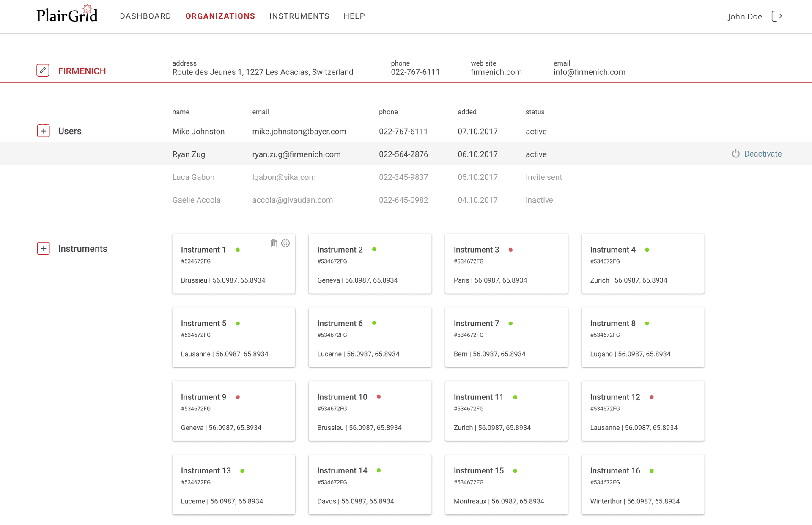The width and height of the screenshot is (812, 525).
Task: Click the delete trash icon on Instrument 1
Action: (274, 243)
